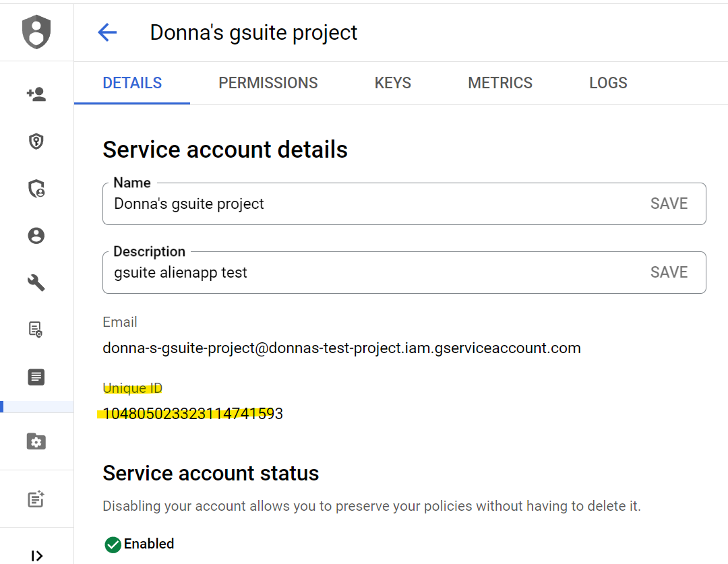Save the service account Name
This screenshot has height=564, width=728.
click(x=669, y=203)
